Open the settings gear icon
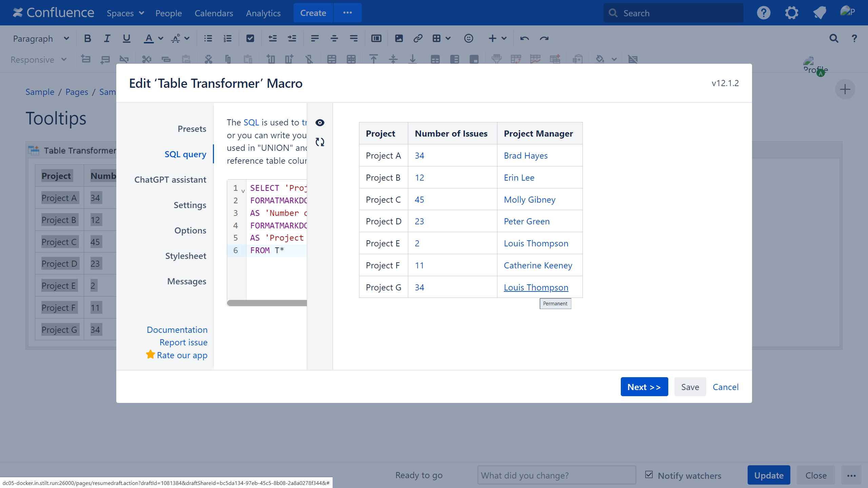Viewport: 868px width, 488px height. click(x=791, y=13)
